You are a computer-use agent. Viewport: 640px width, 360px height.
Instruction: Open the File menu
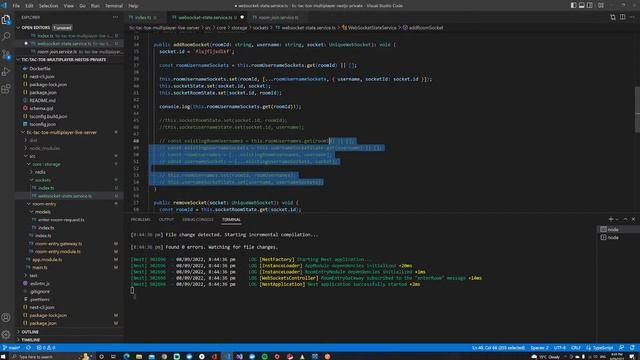(16, 6)
